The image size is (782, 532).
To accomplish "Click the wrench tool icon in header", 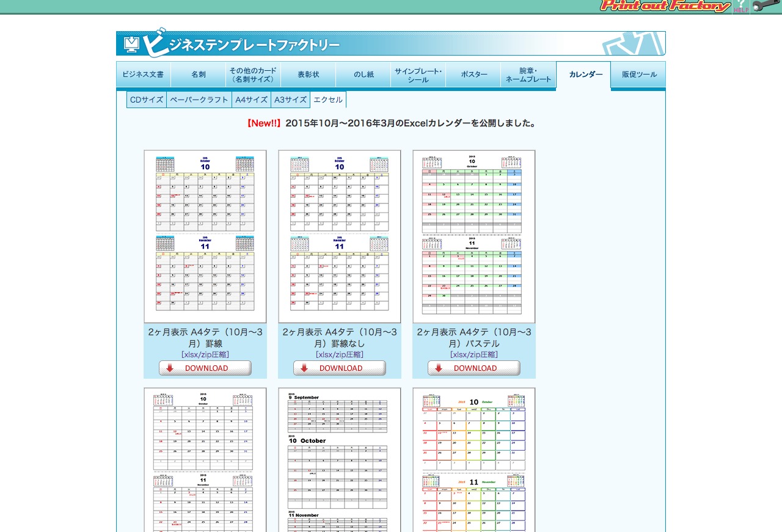I will click(766, 6).
